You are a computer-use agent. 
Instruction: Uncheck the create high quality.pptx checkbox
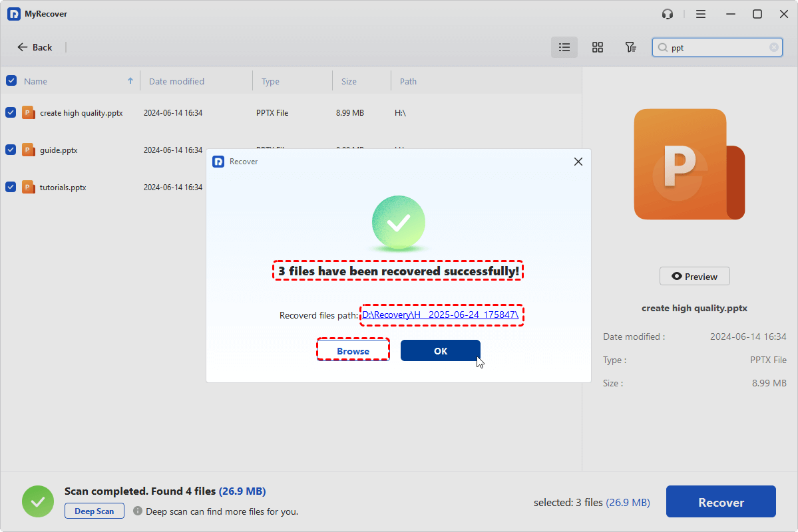pos(11,112)
